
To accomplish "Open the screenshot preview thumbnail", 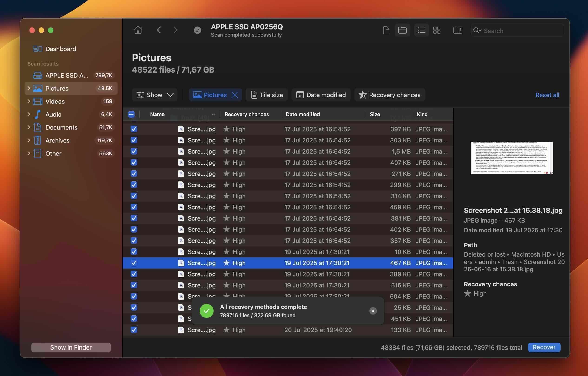I will click(x=512, y=158).
